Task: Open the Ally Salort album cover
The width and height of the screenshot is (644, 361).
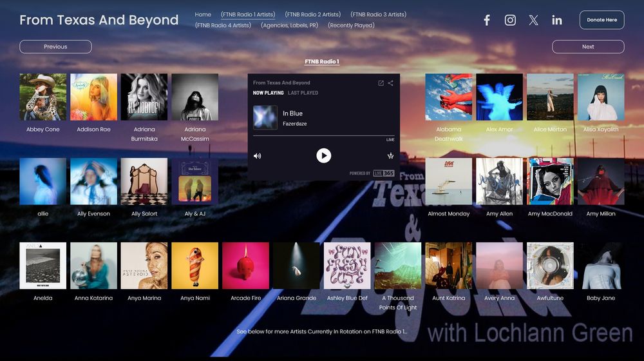Action: (x=144, y=181)
